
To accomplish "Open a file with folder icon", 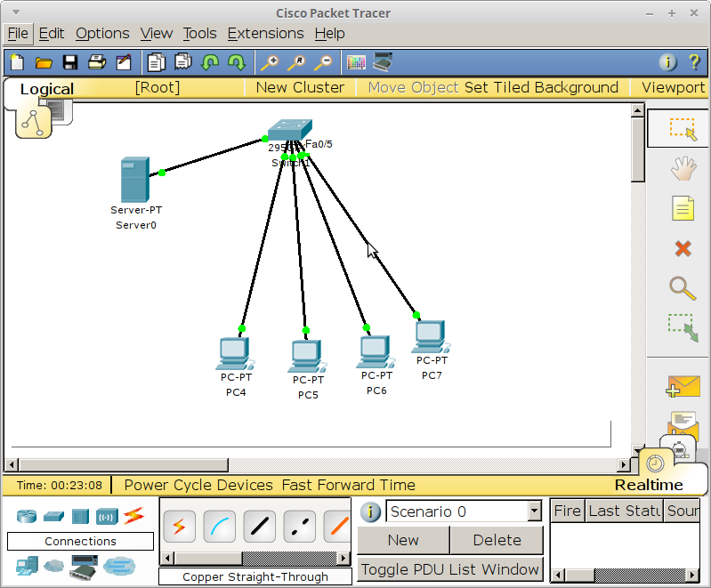I will pos(44,62).
